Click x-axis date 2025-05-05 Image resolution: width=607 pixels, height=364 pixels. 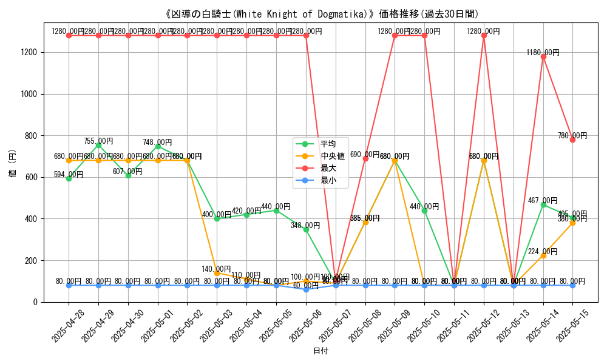[276, 326]
